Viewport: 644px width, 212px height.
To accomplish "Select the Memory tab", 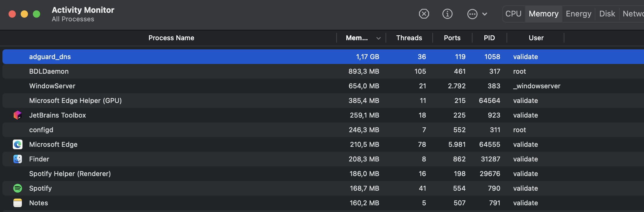I will 544,14.
